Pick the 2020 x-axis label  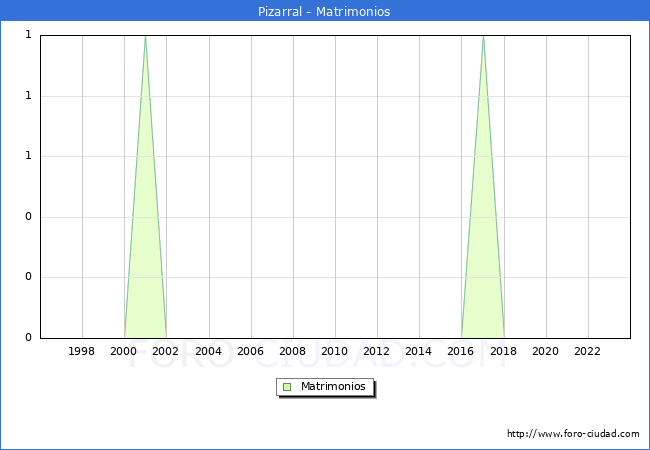click(545, 351)
